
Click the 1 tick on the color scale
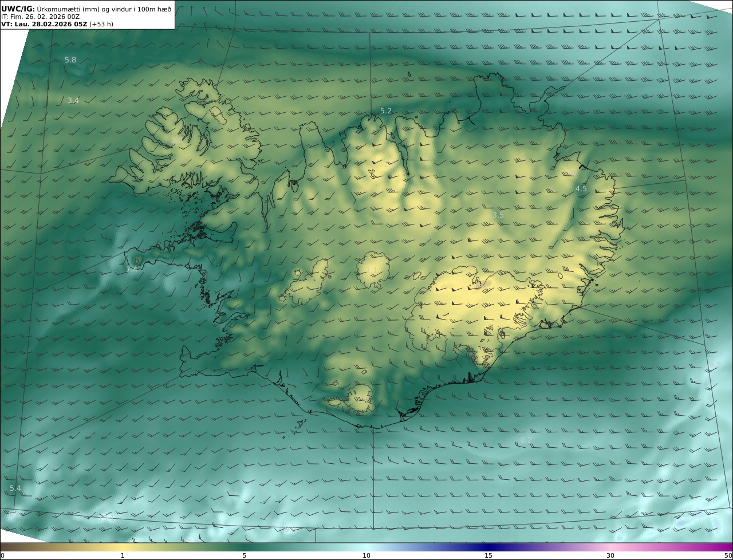(123, 555)
